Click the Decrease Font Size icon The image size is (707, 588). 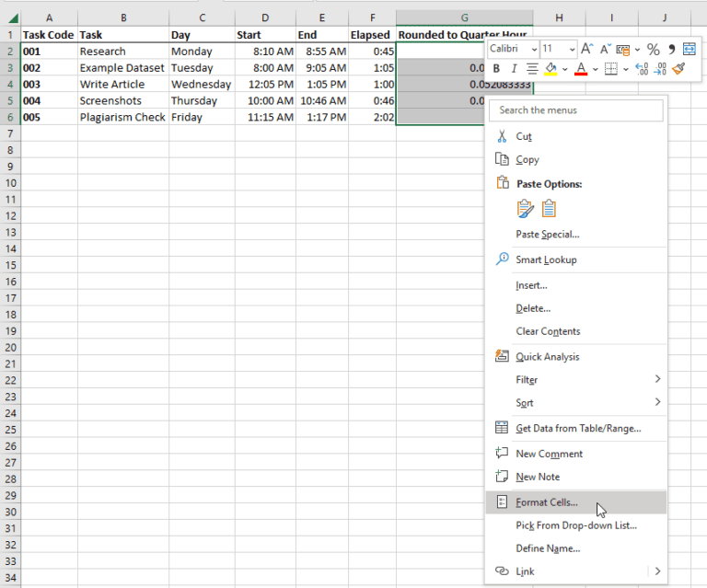pyautogui.click(x=605, y=49)
